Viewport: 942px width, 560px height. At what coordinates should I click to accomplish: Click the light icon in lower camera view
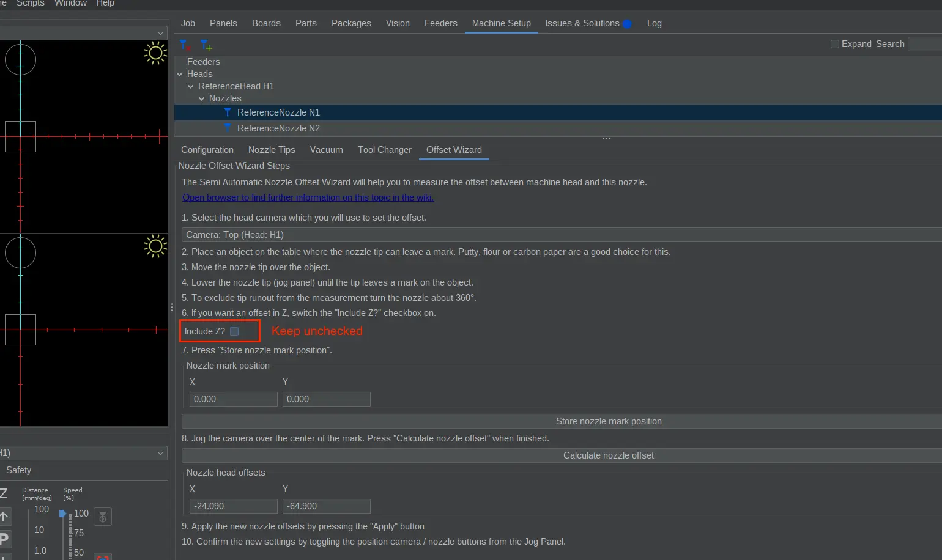coord(155,246)
